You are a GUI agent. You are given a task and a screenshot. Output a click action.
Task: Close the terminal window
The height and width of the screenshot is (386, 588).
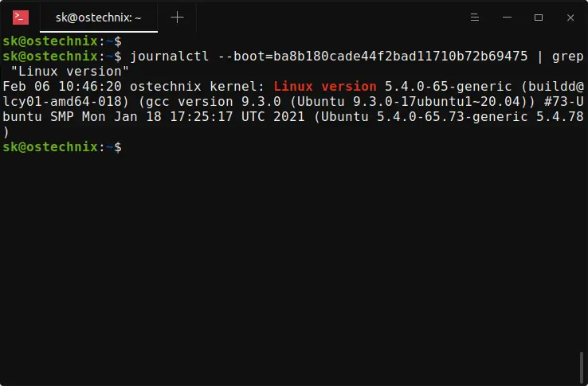(x=569, y=17)
